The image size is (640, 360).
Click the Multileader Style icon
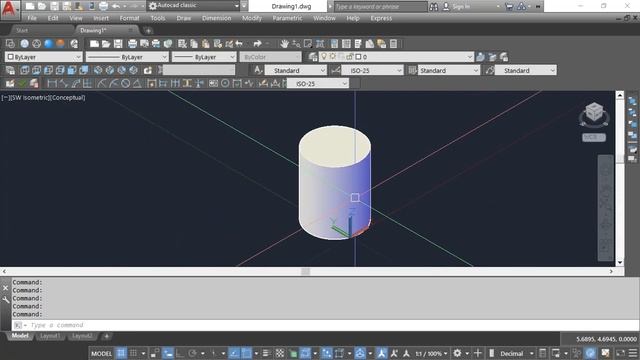[490, 70]
